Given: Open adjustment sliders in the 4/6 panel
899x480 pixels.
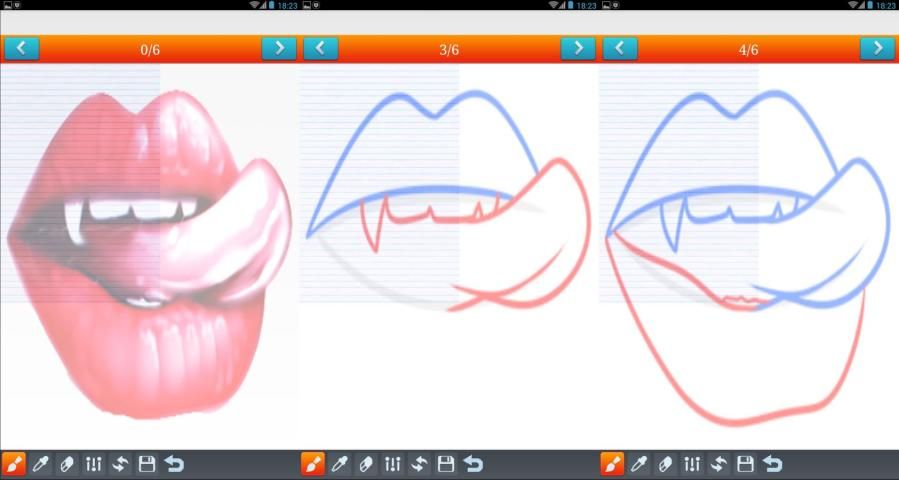Looking at the screenshot, I should [x=692, y=464].
